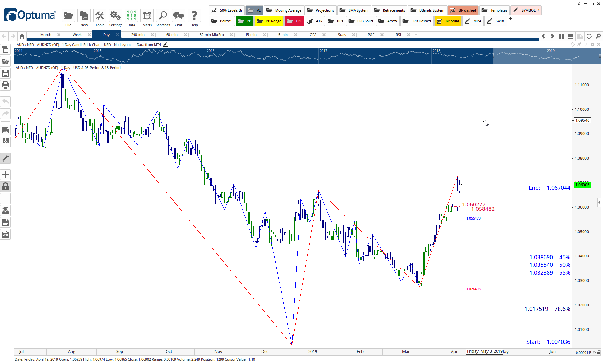603x364 pixels.
Task: Switch to the Month tab
Action: point(46,35)
